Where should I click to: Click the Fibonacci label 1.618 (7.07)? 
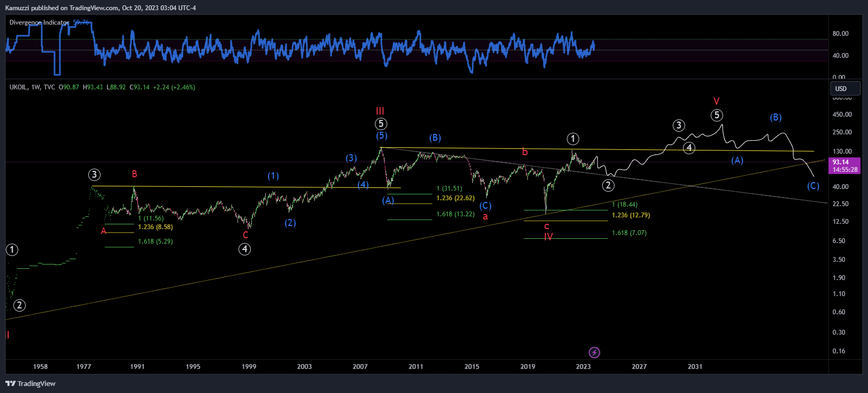coord(629,233)
